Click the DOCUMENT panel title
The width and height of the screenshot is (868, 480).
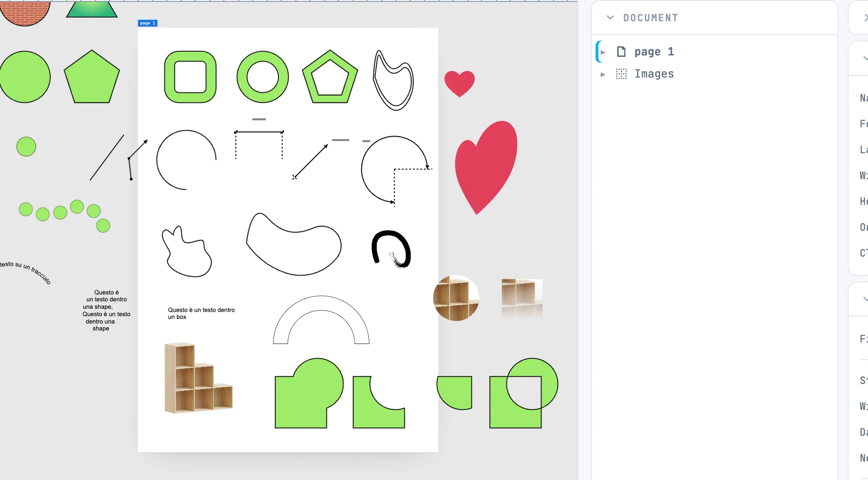point(651,18)
